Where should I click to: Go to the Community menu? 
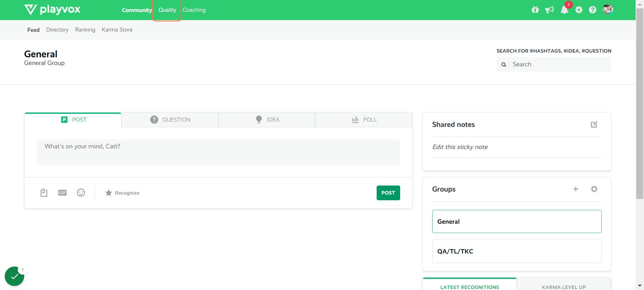click(x=137, y=10)
